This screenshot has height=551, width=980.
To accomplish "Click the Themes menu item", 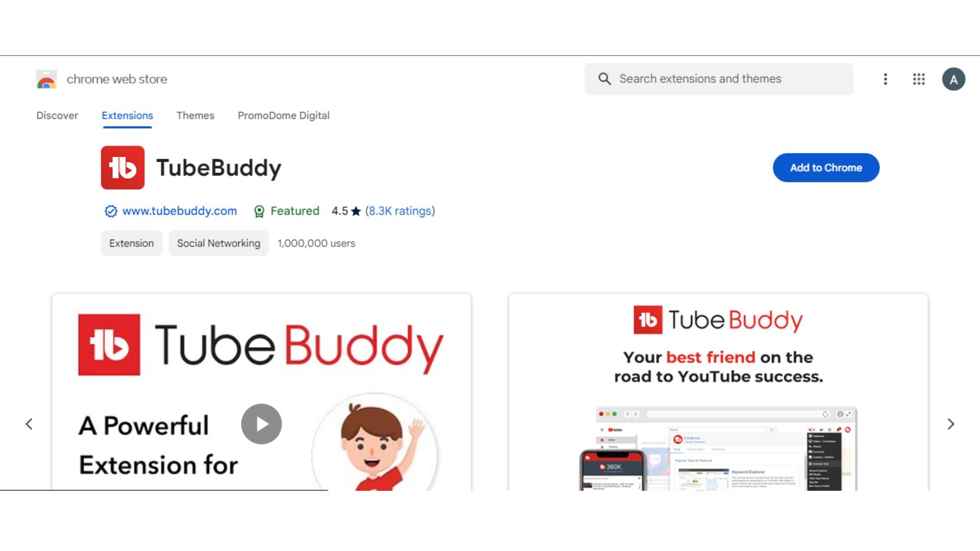I will [194, 115].
